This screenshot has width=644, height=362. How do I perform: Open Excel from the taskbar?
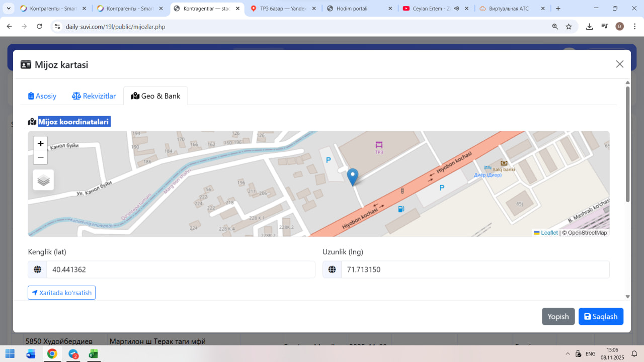tap(93, 353)
